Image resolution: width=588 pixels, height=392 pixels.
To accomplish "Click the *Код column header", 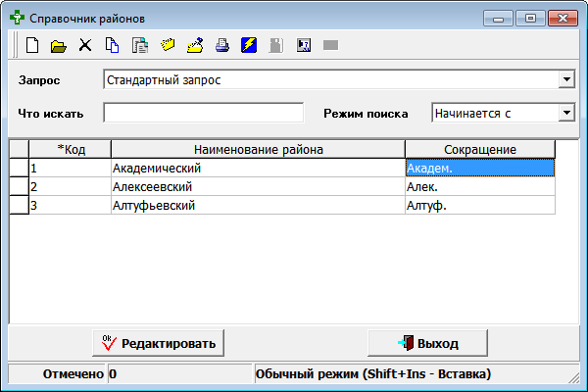I will click(x=70, y=148).
